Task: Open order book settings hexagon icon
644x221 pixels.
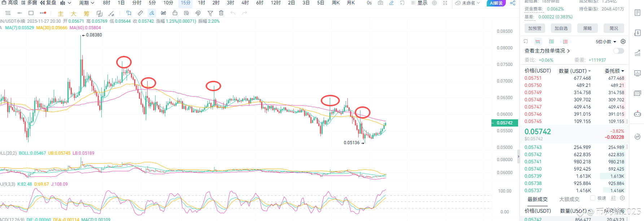Action: coord(623,41)
